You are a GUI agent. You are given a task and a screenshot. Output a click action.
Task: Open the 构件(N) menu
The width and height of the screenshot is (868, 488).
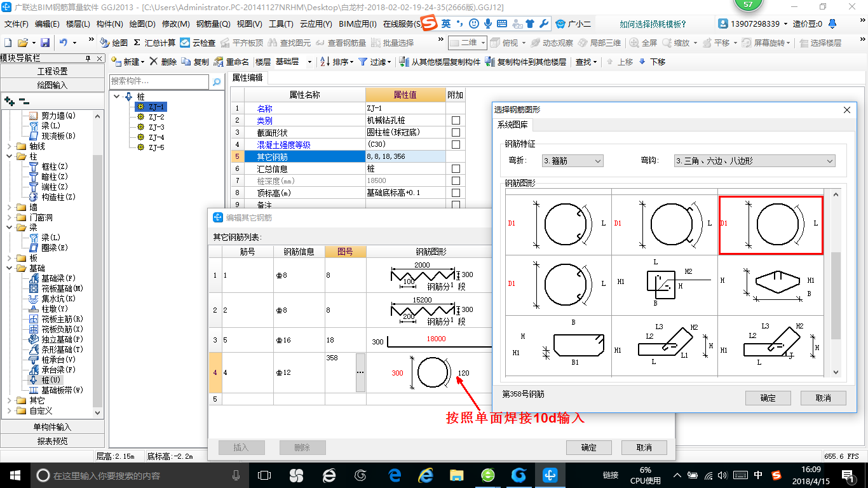(109, 24)
